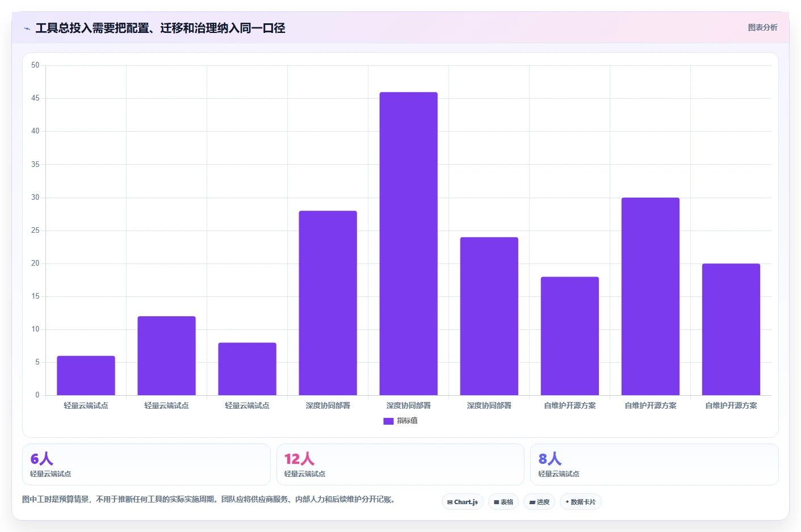Click the y-axis tick label 25
801x532 pixels.
pos(35,231)
